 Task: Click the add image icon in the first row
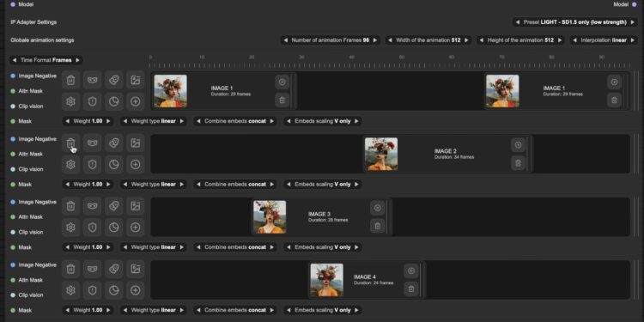click(135, 80)
